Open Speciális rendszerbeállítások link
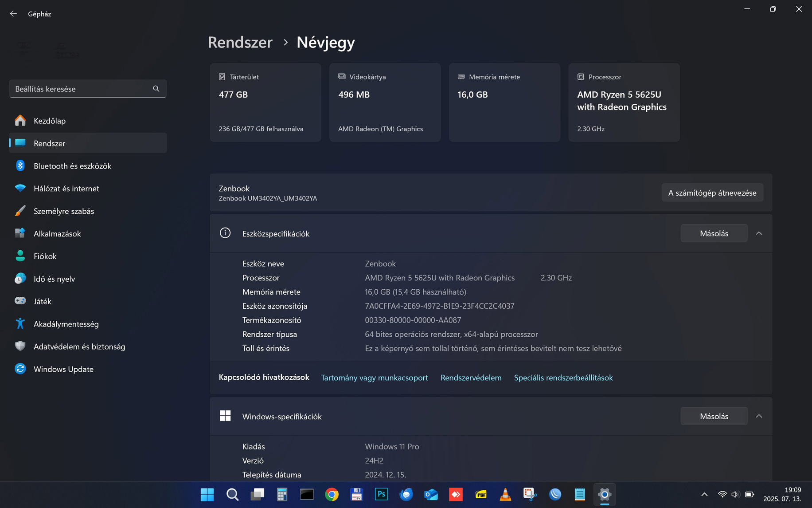The width and height of the screenshot is (812, 508). pyautogui.click(x=563, y=378)
